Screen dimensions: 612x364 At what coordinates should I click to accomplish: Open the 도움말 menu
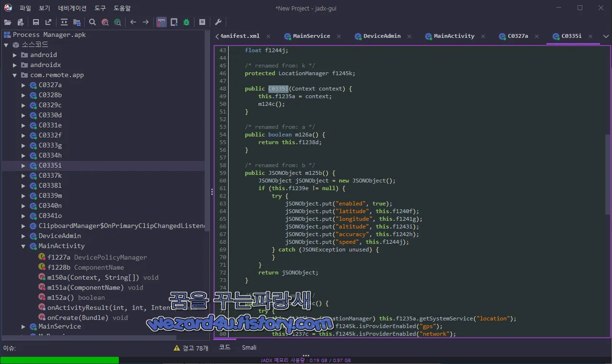pos(122,8)
